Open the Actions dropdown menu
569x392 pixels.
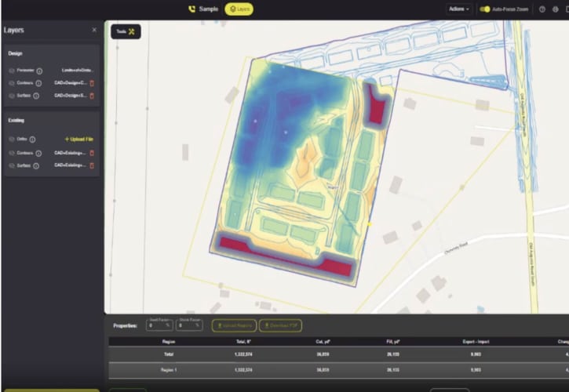[458, 9]
